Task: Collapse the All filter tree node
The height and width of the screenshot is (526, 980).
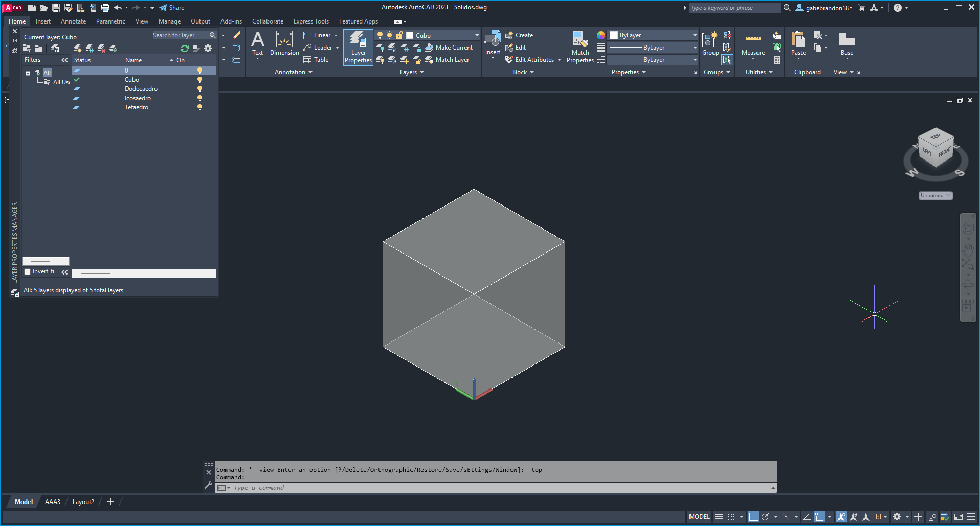Action: click(28, 73)
